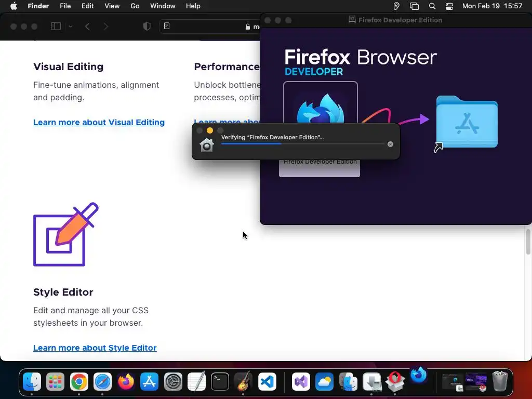Open the Edit menu
This screenshot has height=399, width=532.
click(87, 6)
